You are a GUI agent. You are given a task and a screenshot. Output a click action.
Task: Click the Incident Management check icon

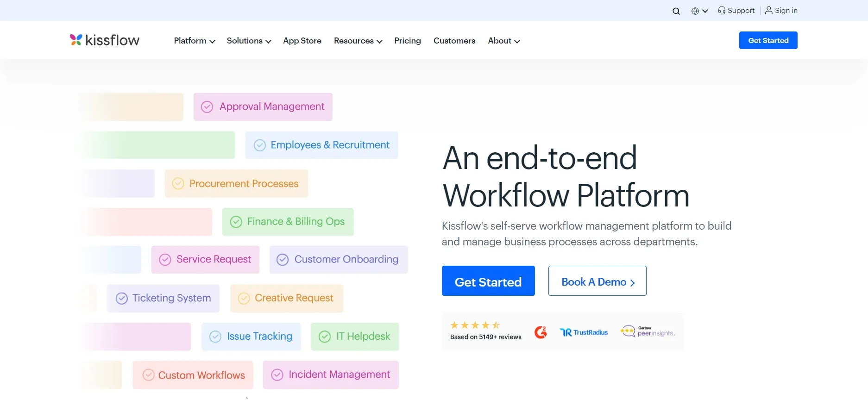click(x=277, y=375)
